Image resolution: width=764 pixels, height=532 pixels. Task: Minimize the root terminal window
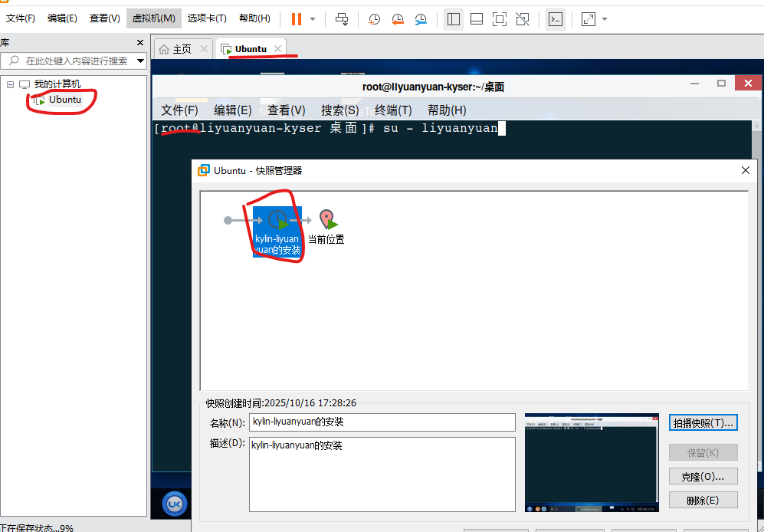(x=695, y=84)
